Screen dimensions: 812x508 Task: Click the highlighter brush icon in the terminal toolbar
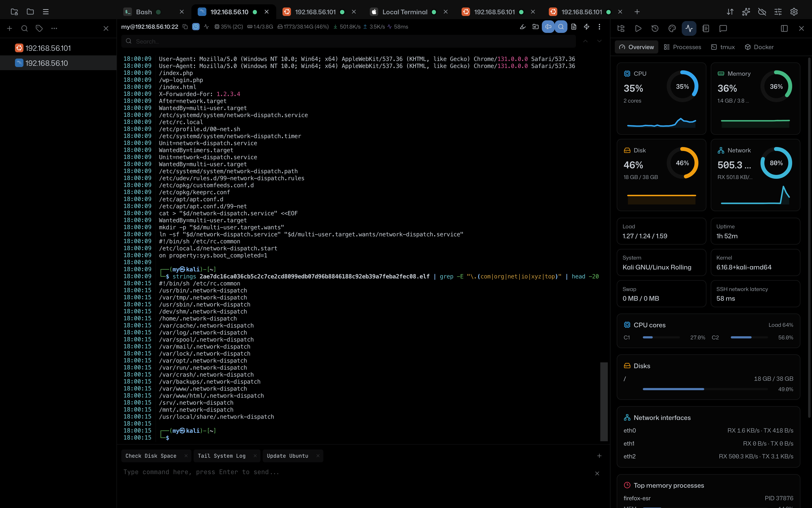point(522,27)
